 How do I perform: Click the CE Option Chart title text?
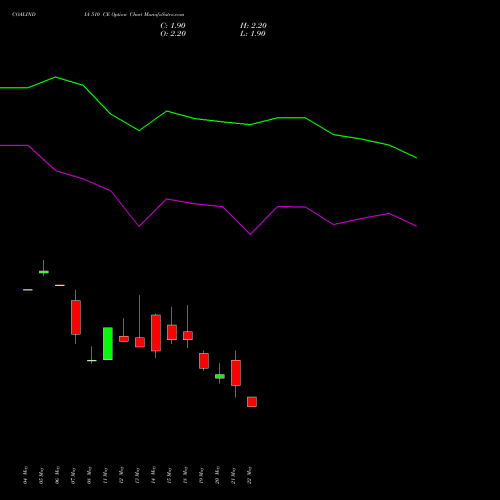coord(134,14)
